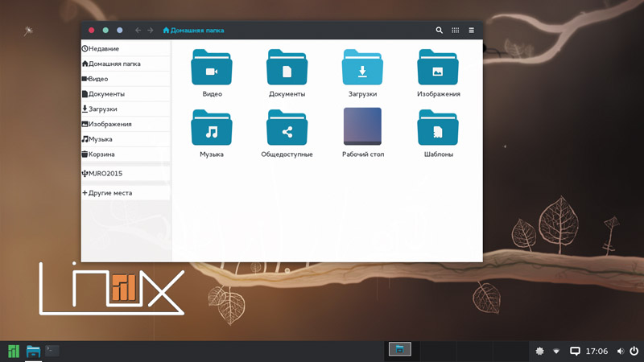Select Видео in the sidebar
This screenshot has height=362, width=644.
(126, 79)
